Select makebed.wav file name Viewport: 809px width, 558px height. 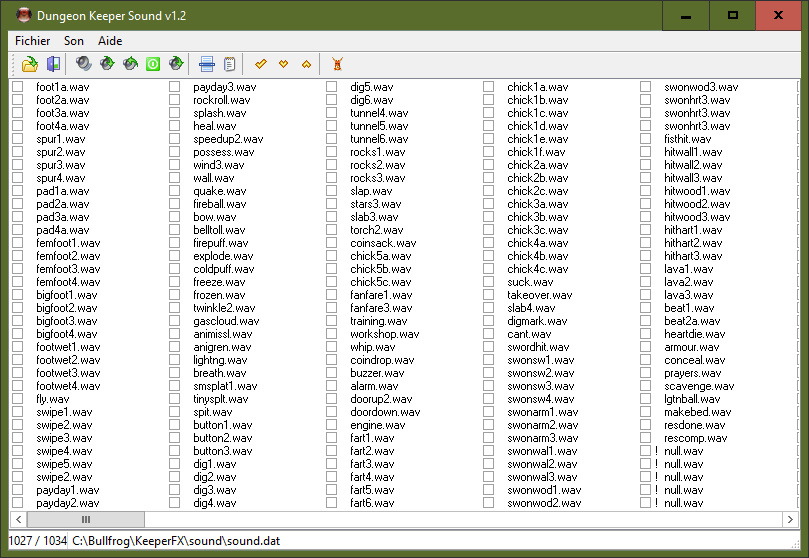pyautogui.click(x=698, y=412)
